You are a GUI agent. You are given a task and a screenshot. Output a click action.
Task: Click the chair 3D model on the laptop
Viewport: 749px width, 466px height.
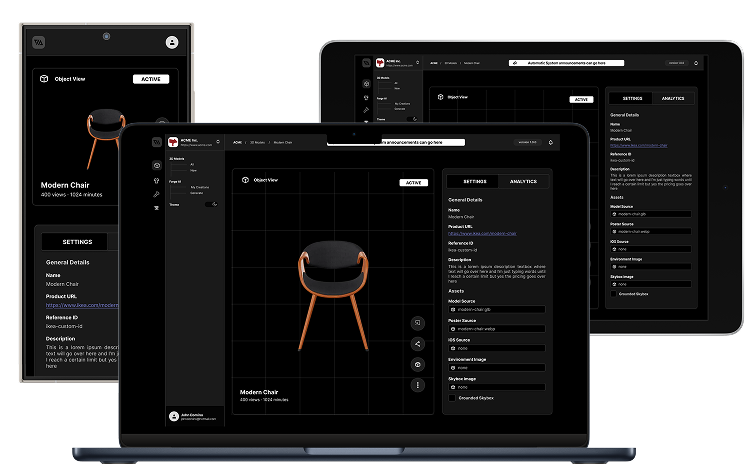pyautogui.click(x=333, y=295)
